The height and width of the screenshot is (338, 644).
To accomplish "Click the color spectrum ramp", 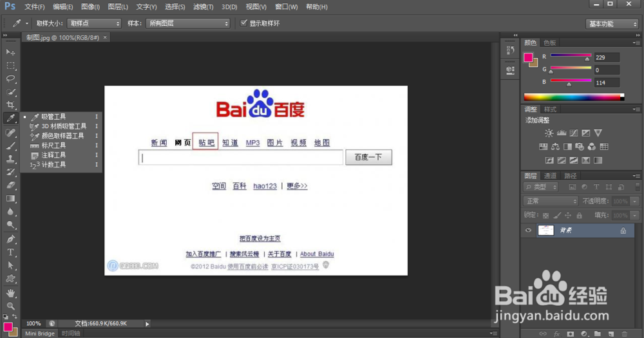I will [574, 97].
